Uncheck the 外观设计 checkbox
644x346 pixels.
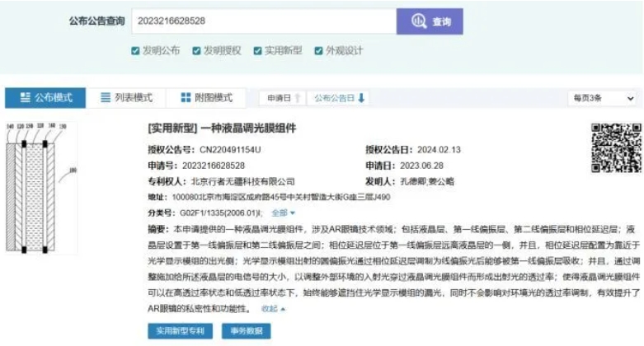coord(319,51)
